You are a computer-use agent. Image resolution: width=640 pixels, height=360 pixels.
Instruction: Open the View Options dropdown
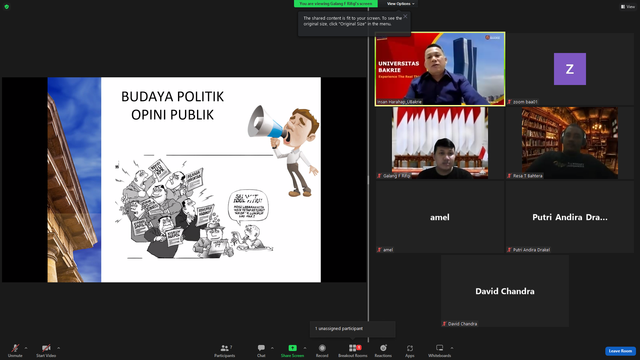click(x=400, y=4)
